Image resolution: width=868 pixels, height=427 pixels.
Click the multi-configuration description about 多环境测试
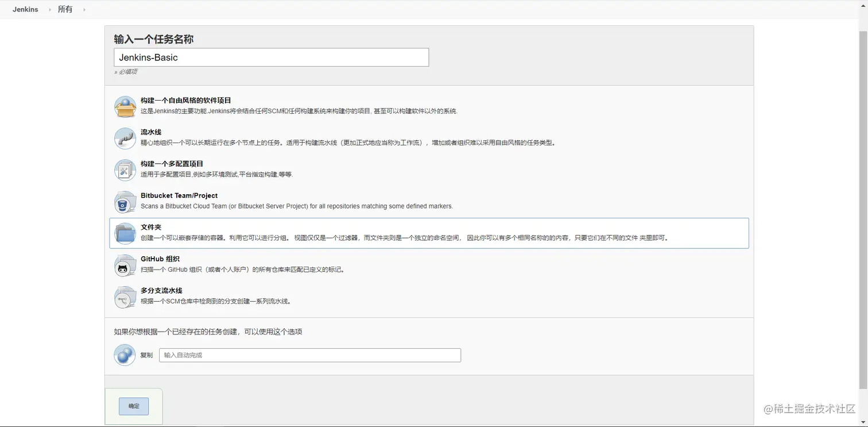tap(217, 174)
